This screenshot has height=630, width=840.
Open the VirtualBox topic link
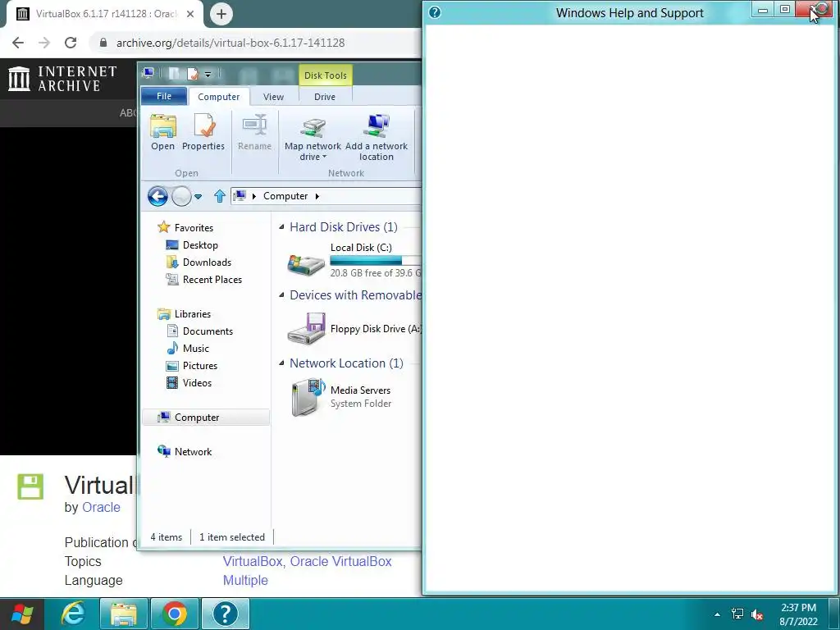point(254,561)
